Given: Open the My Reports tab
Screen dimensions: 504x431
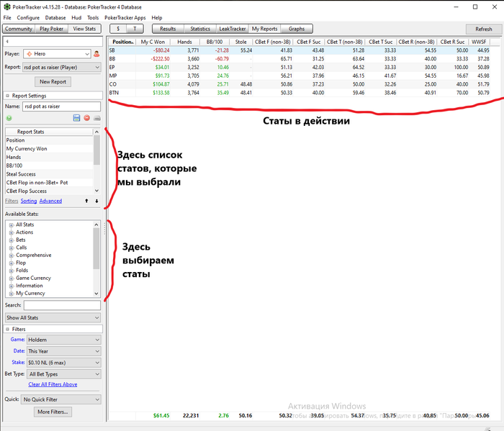Looking at the screenshot, I should (264, 29).
